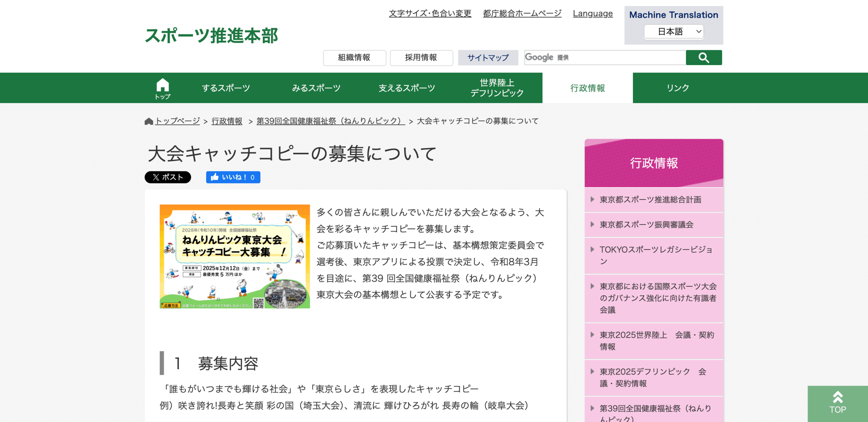The height and width of the screenshot is (422, 868).
Task: Open the Language link in header
Action: click(592, 14)
